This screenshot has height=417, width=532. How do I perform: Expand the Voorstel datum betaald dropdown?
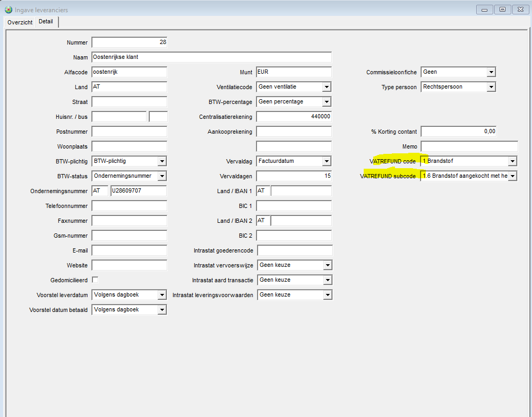coord(162,310)
